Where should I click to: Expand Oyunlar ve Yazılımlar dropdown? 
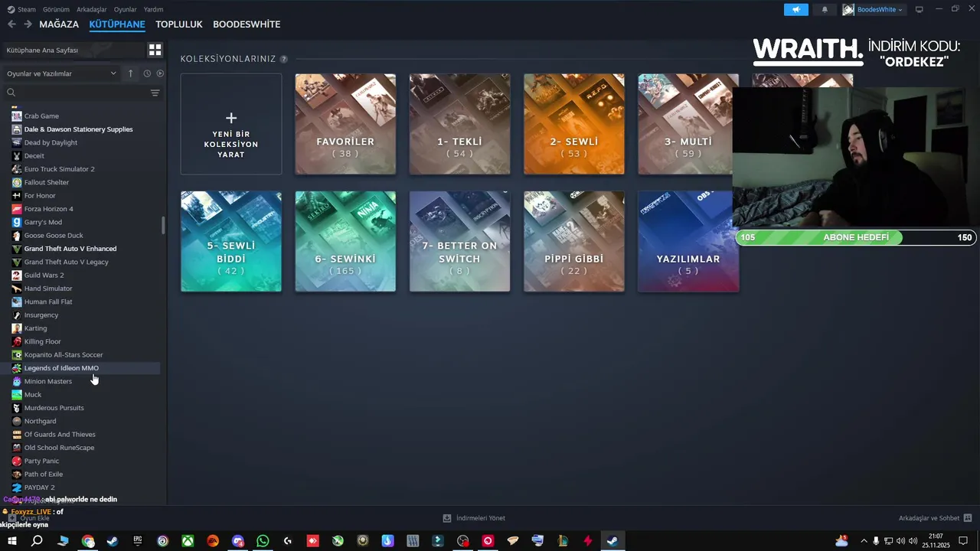[x=62, y=73]
